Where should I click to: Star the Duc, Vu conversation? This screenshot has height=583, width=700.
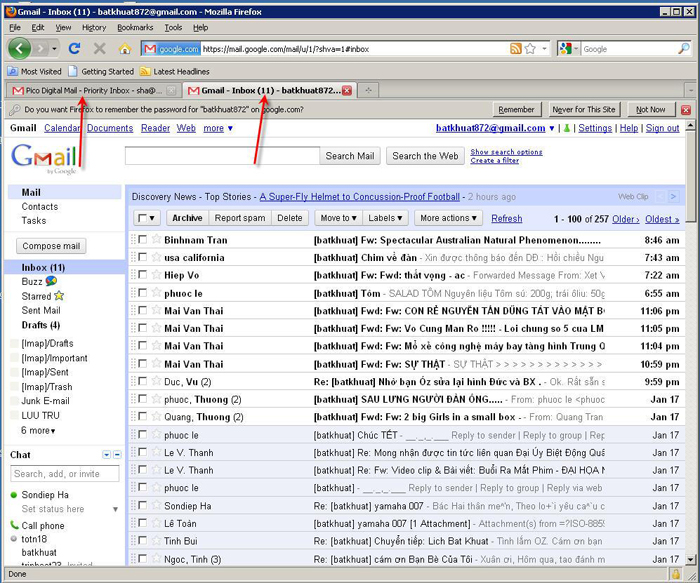(x=156, y=381)
